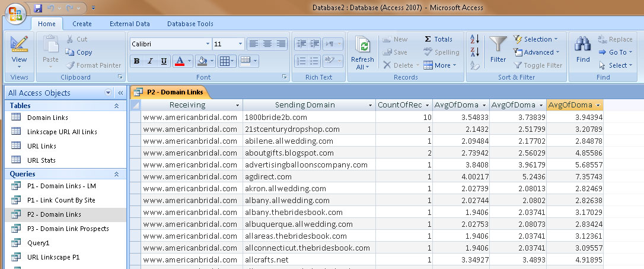Collapse the navigation pane with shutter button
The width and height of the screenshot is (644, 269).
tap(120, 93)
